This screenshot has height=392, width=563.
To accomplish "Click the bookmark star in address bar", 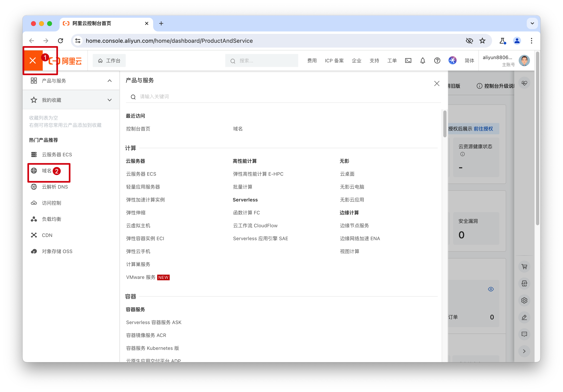I will pyautogui.click(x=482, y=41).
